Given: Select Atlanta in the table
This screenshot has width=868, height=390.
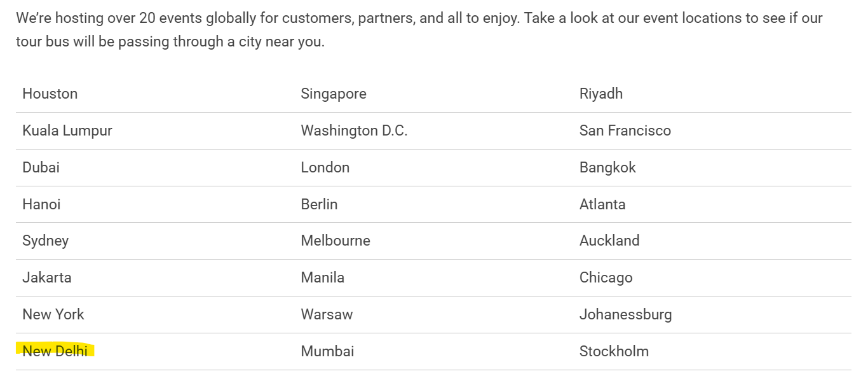Looking at the screenshot, I should click(x=602, y=204).
